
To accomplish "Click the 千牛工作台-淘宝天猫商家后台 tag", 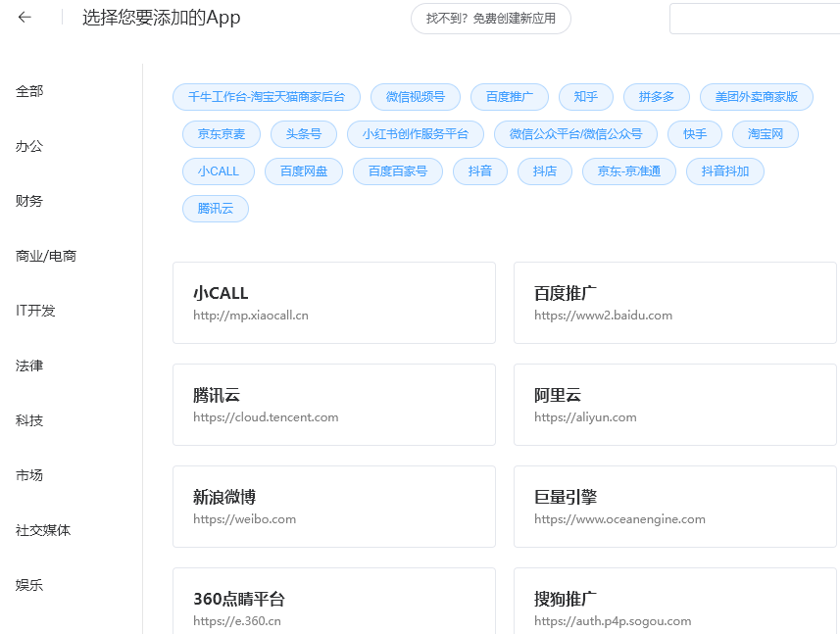I will tap(267, 97).
